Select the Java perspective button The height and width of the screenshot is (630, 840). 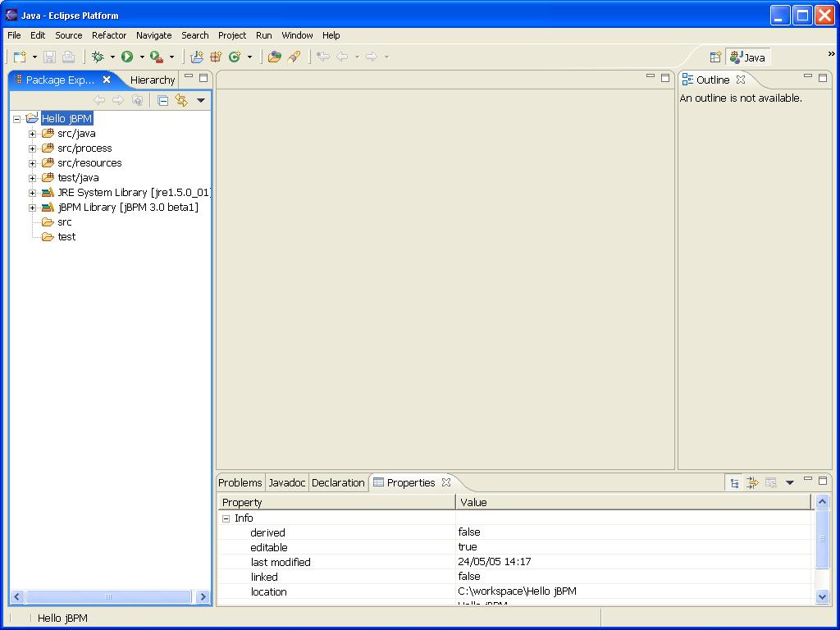point(748,57)
